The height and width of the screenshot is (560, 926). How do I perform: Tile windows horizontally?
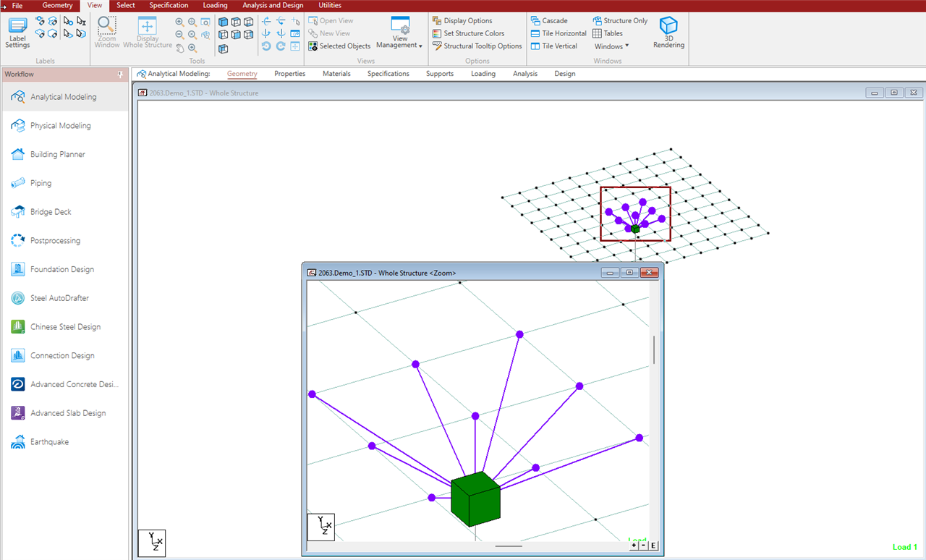(x=558, y=33)
